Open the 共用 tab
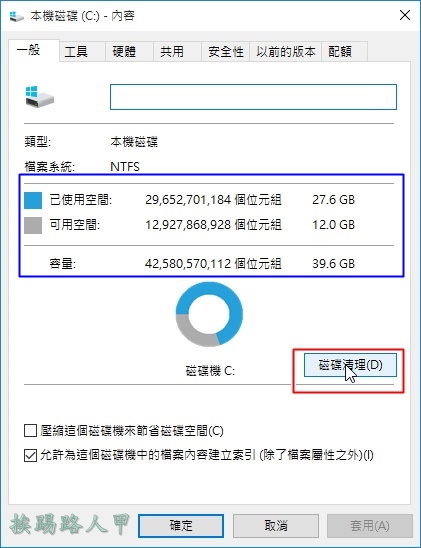Screen dimensions: 421x548 177,52
